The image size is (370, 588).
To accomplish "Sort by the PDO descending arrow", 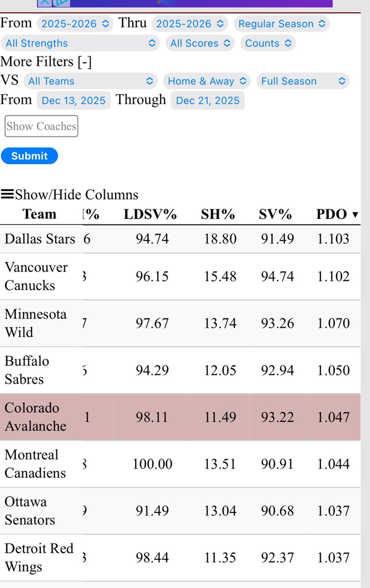I will [355, 215].
